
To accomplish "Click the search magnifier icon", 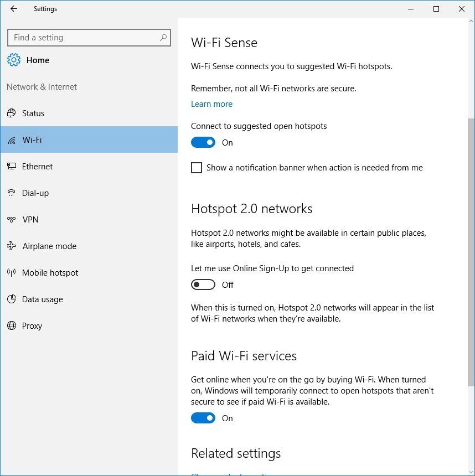I will coord(163,38).
